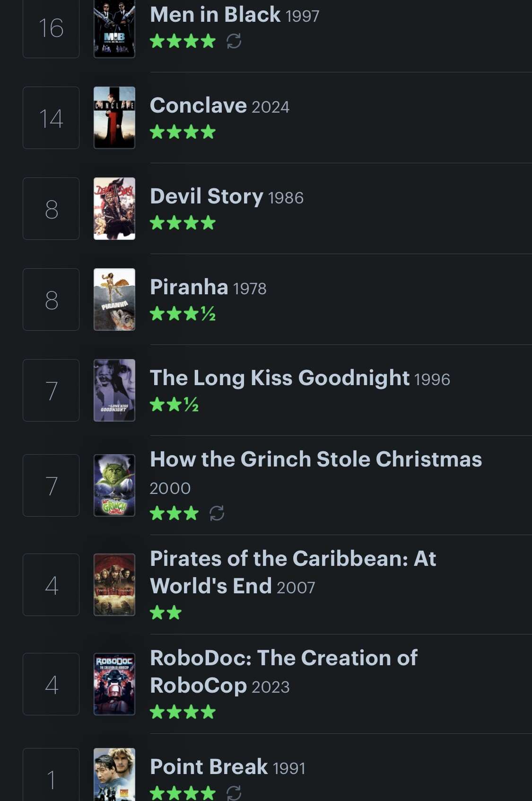Viewport: 532px width, 801px height.
Task: Select Piranha poster image
Action: pyautogui.click(x=114, y=299)
